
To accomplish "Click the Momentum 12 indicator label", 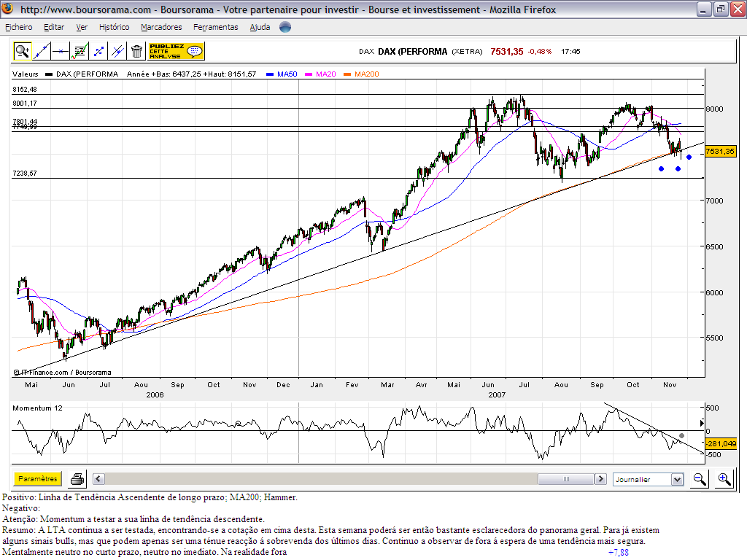I will (x=37, y=408).
